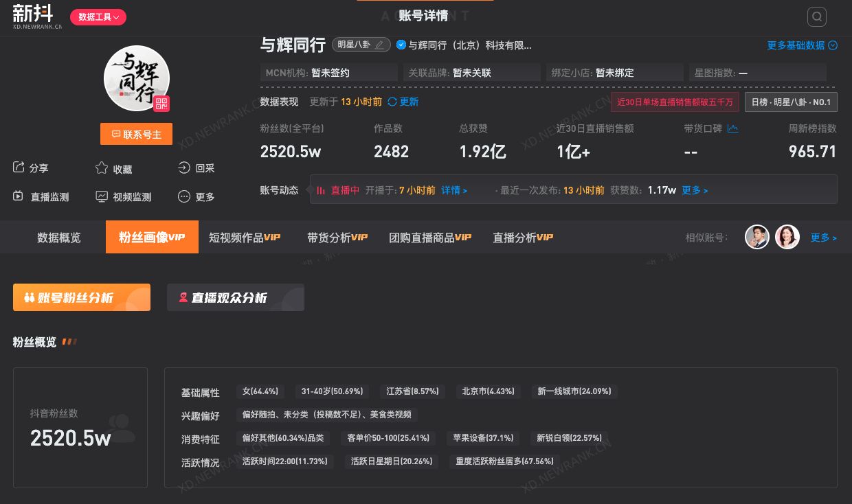
Task: Open the 数据工具 dropdown
Action: click(x=98, y=17)
